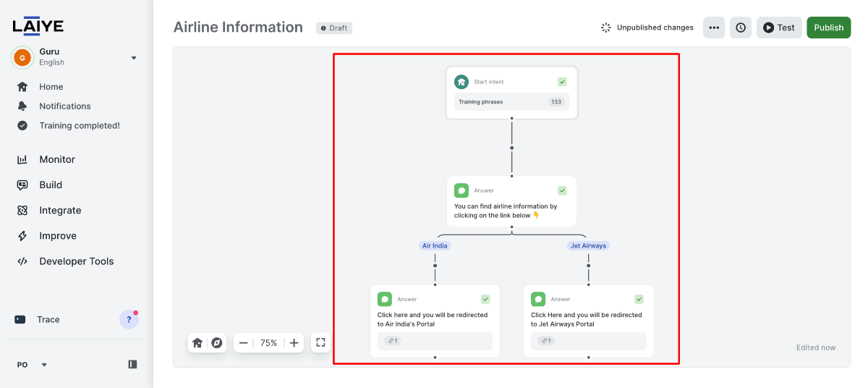Toggle the Start intent checkmark
The height and width of the screenshot is (388, 868).
coord(562,82)
